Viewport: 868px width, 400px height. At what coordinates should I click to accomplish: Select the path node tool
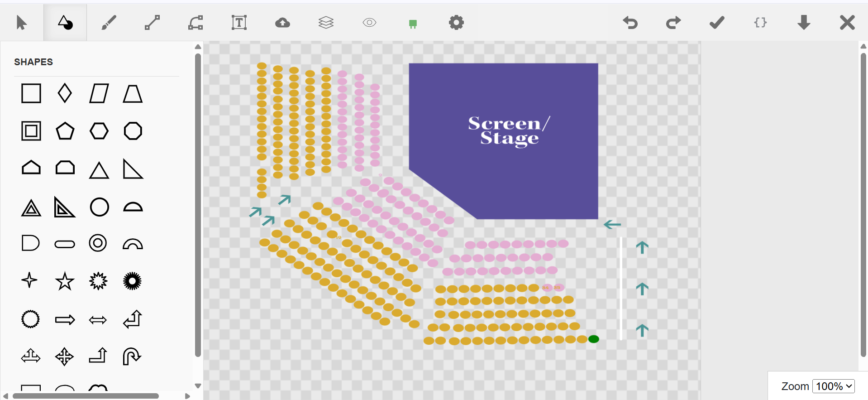pos(196,23)
